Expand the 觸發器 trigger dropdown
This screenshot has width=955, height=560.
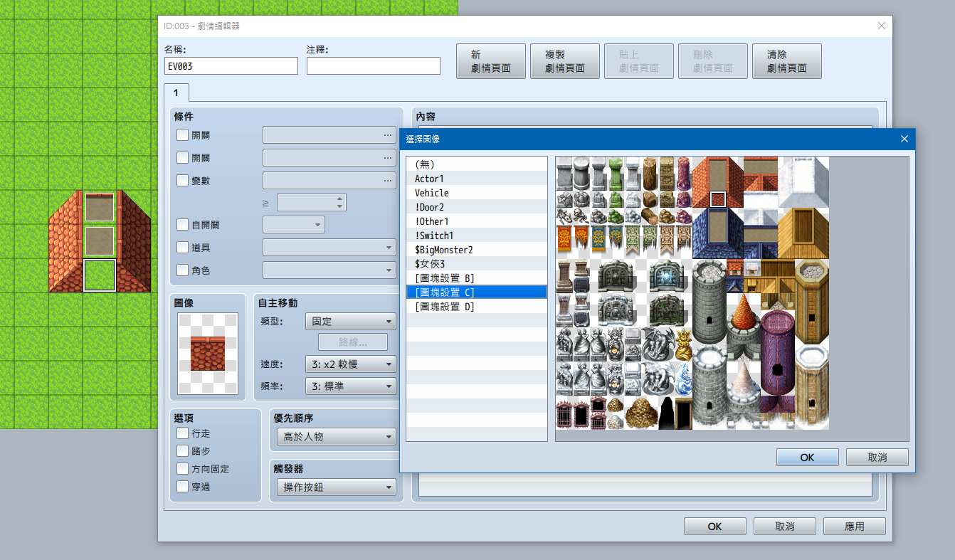[336, 487]
